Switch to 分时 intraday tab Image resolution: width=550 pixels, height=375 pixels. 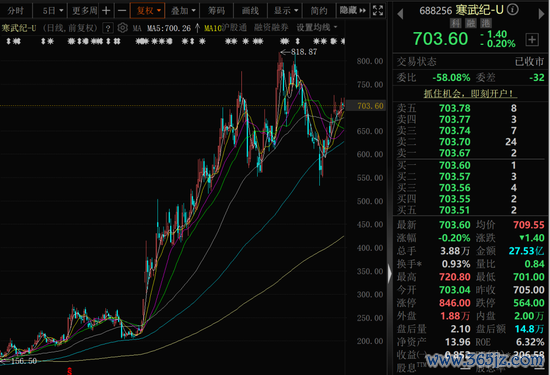[x=16, y=11]
